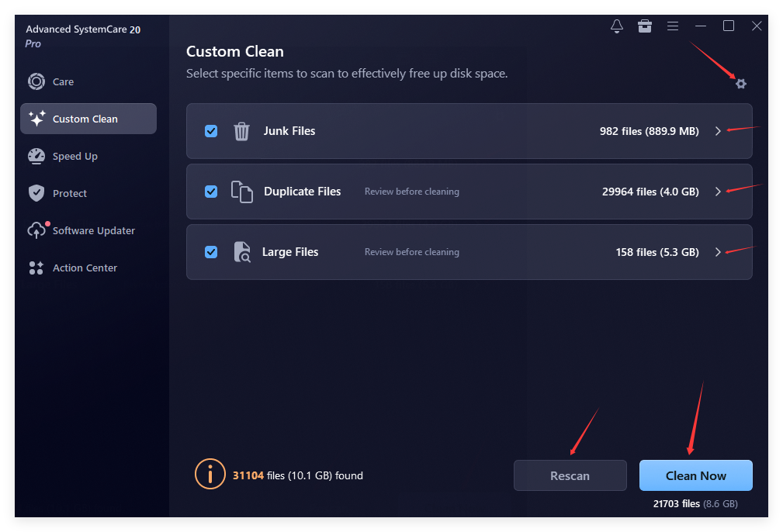Click '982 files (889.9 MB)' text
The height and width of the screenshot is (532, 783).
click(x=650, y=131)
